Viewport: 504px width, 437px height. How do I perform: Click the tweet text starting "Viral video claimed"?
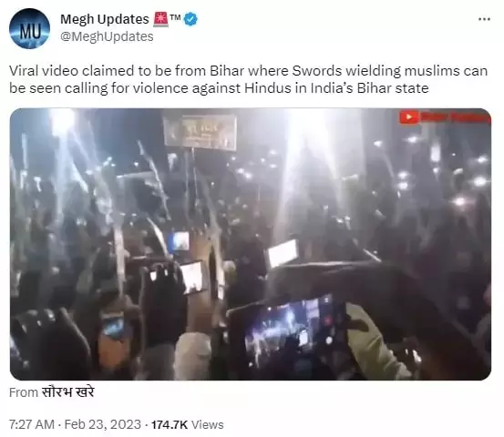(248, 79)
